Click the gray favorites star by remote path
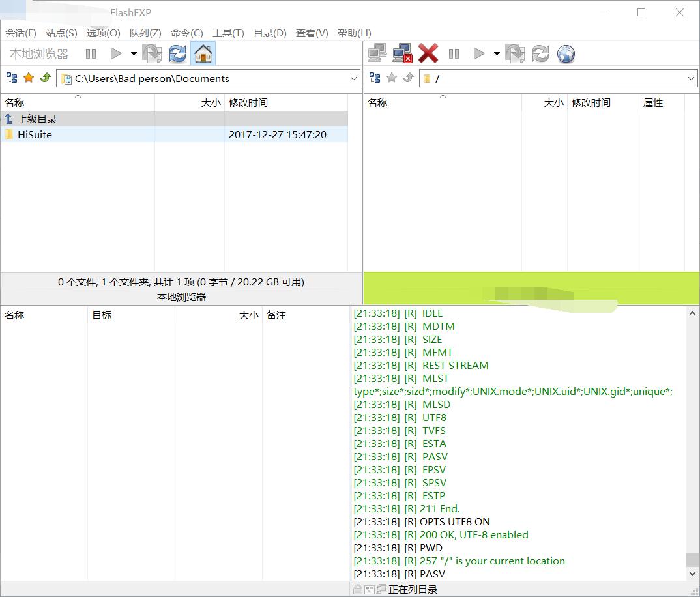 tap(392, 78)
